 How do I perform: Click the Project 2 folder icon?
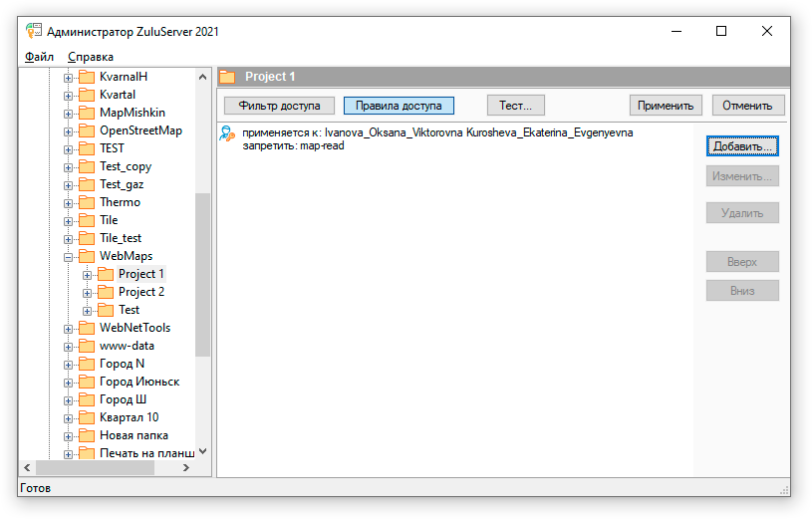106,292
